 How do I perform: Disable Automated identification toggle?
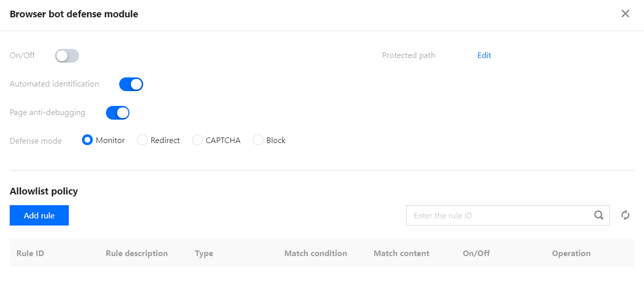click(x=131, y=85)
